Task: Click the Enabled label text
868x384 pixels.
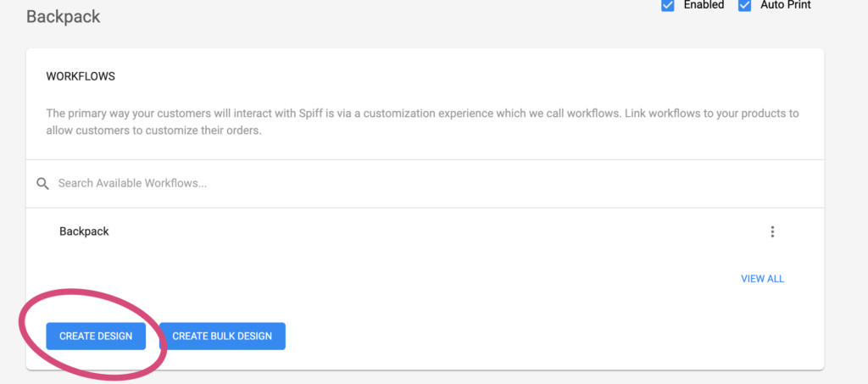Action: [x=704, y=5]
